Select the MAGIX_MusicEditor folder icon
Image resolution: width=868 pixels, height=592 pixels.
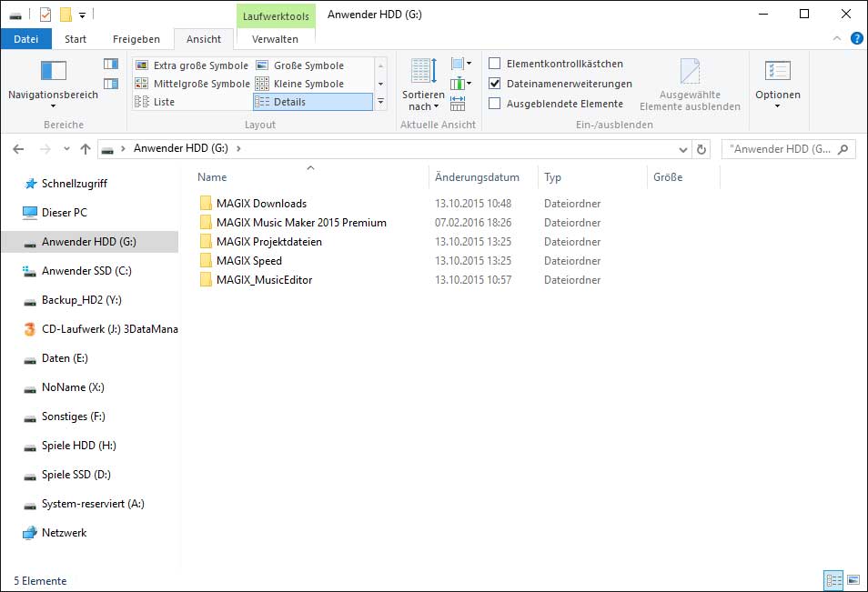[206, 280]
